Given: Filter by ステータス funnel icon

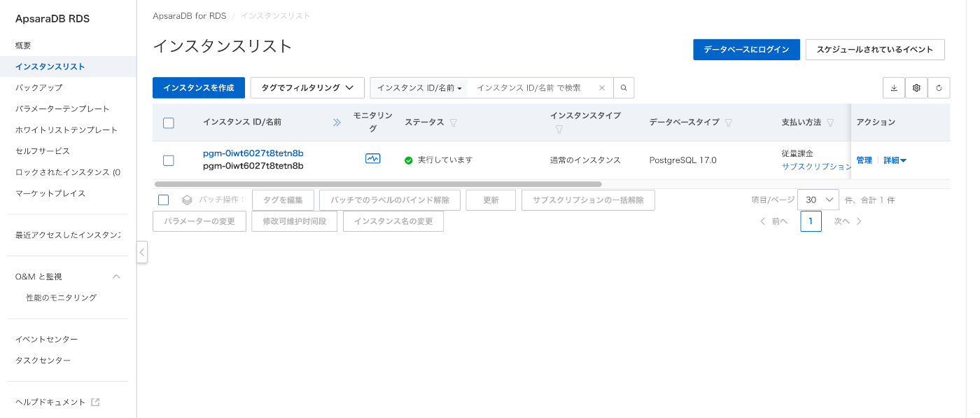Looking at the screenshot, I should 453,123.
